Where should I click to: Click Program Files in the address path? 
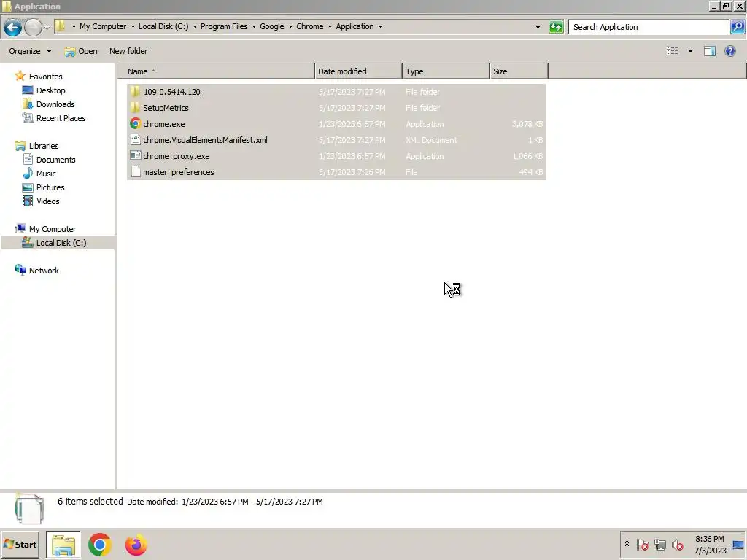[x=224, y=26]
